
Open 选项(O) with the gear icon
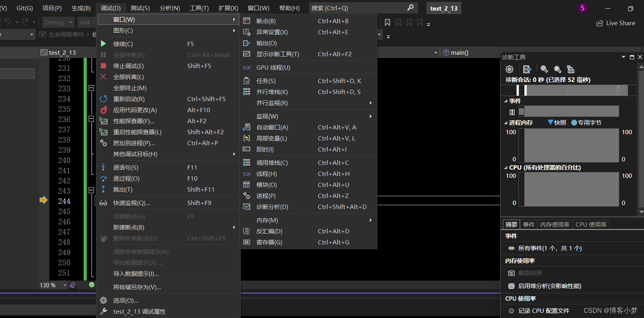pyautogui.click(x=168, y=301)
